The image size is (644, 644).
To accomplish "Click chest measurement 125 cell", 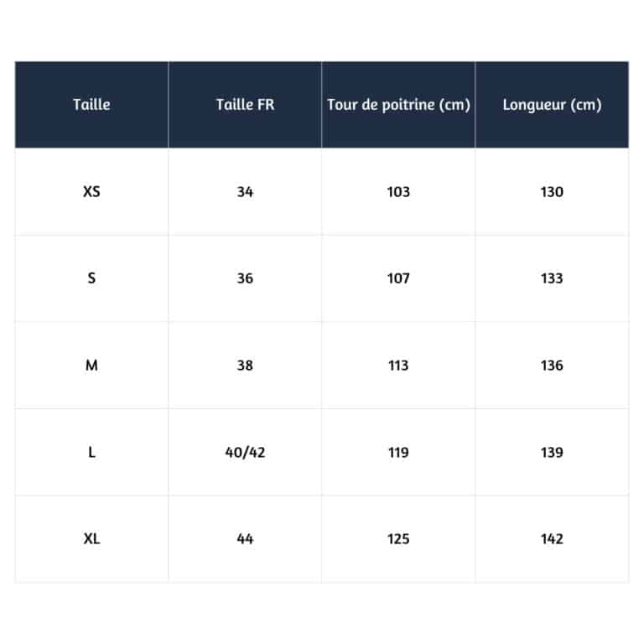I will coord(398,539).
